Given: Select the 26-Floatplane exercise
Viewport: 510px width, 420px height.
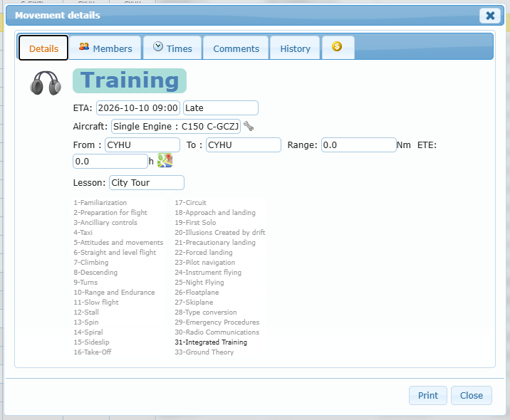Looking at the screenshot, I should (x=197, y=293).
